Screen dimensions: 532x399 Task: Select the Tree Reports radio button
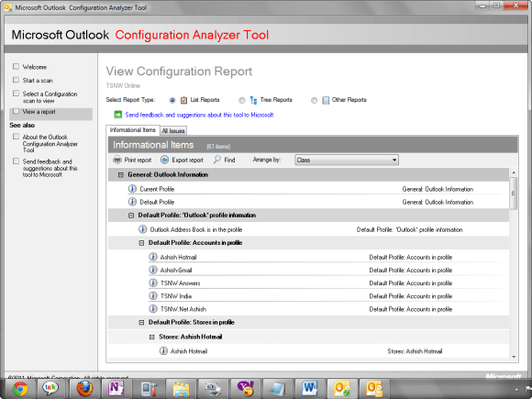241,100
